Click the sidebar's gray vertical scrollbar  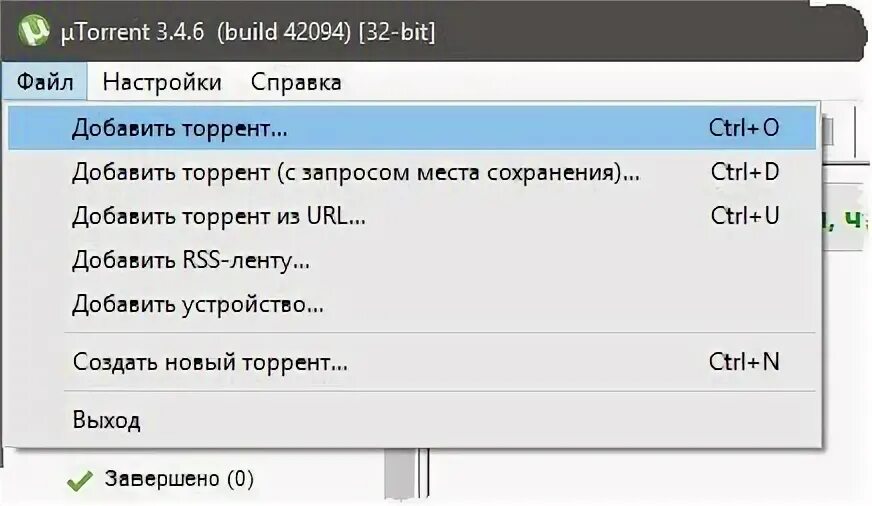click(400, 474)
